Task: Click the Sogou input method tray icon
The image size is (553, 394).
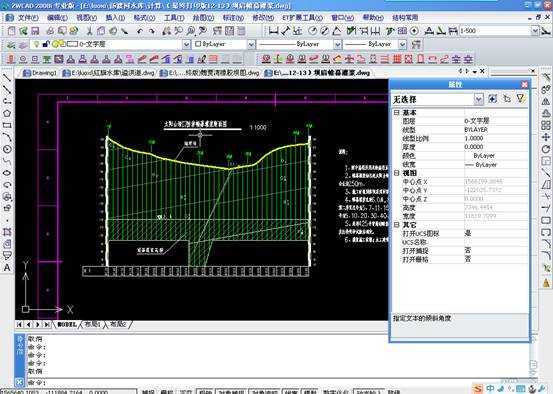Action: click(x=478, y=389)
